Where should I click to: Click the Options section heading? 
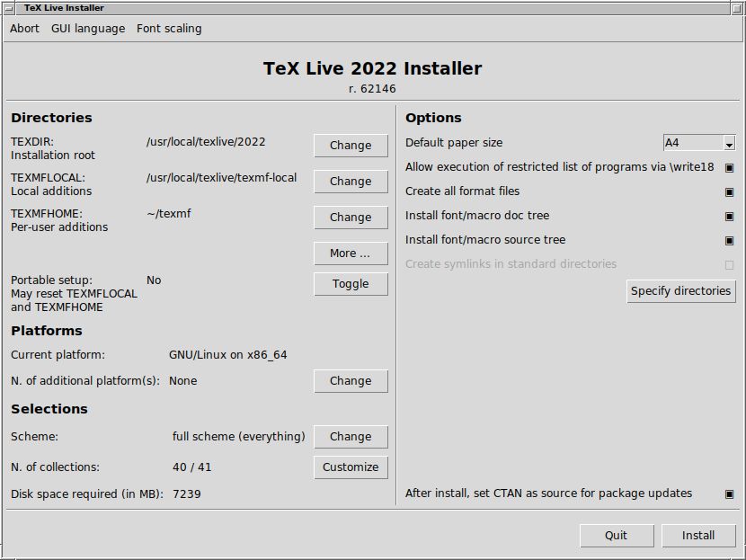pyautogui.click(x=433, y=118)
